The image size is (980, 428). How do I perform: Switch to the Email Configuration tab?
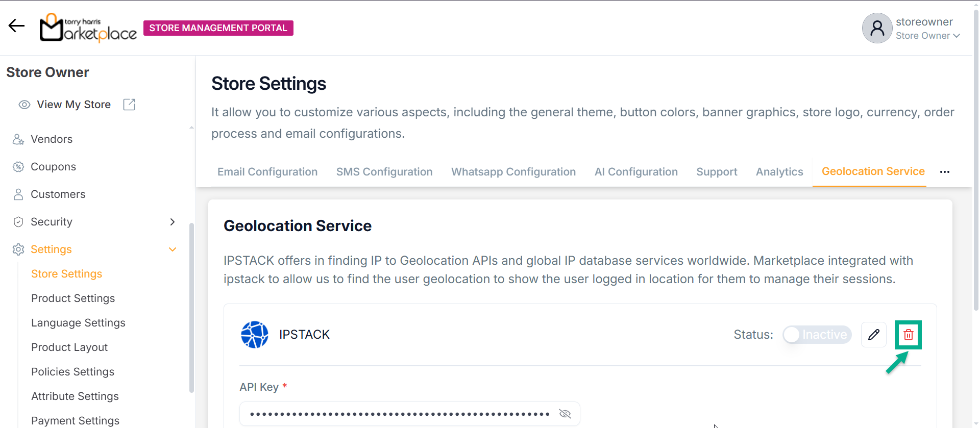pyautogui.click(x=267, y=172)
